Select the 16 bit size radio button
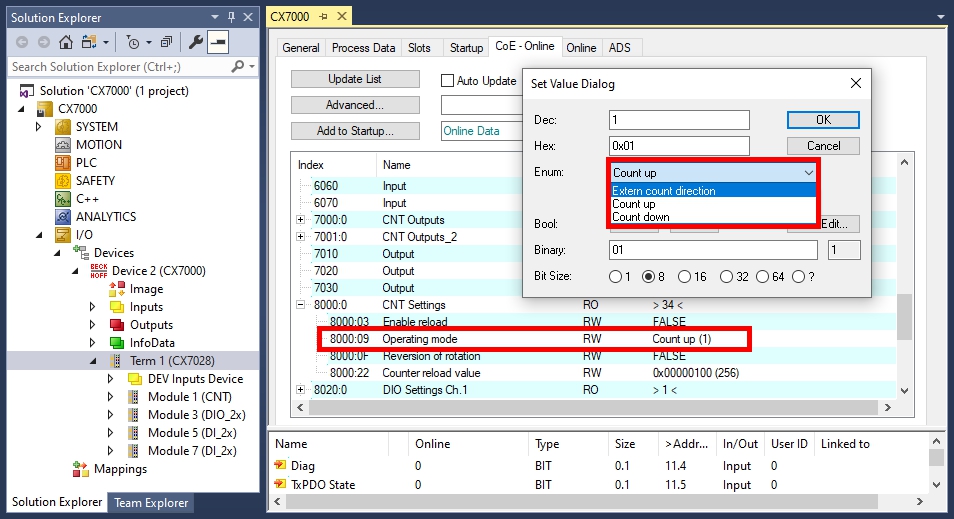The image size is (954, 519). click(685, 276)
